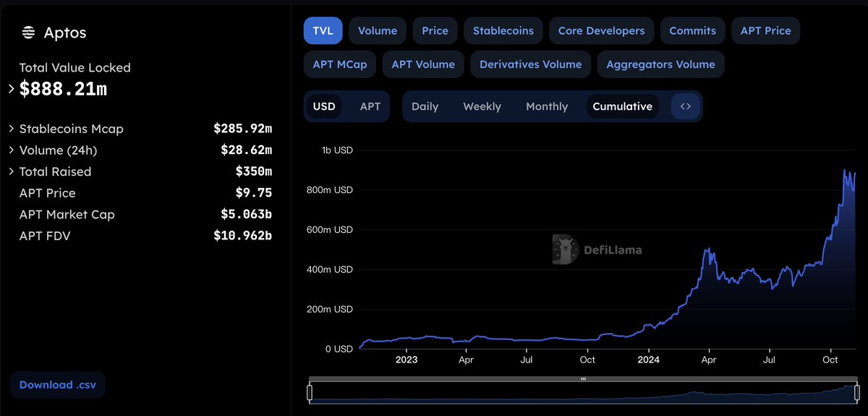Toggle the Derivatives Volume metric

pyautogui.click(x=531, y=64)
